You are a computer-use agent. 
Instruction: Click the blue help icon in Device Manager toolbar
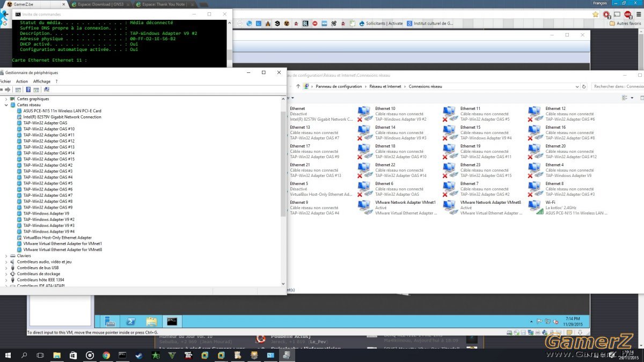[x=27, y=90]
